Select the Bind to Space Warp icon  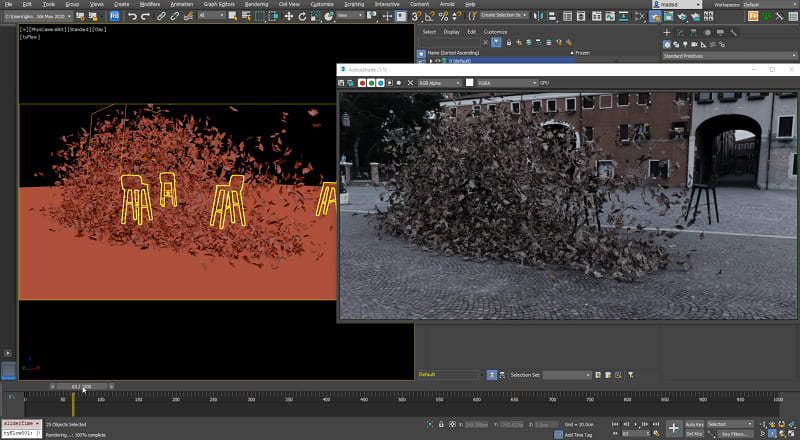188,16
